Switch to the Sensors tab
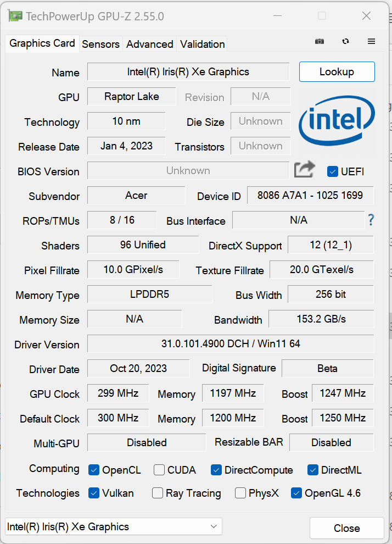This screenshot has width=392, height=544. click(100, 44)
